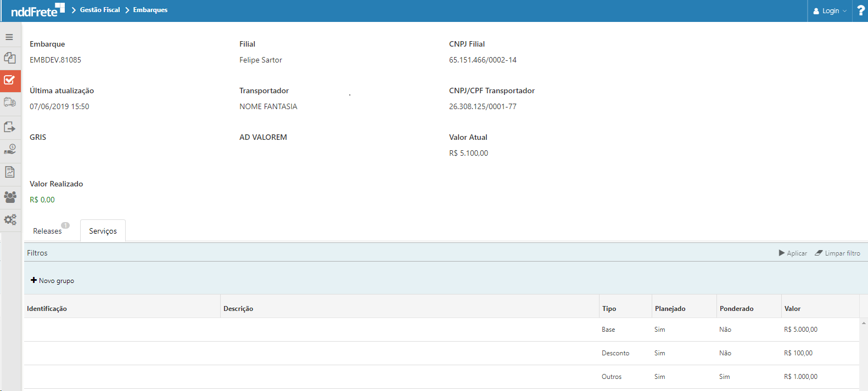Screen dimensions: 868x391
Task: Click the export arrow sidebar icon
Action: (x=10, y=127)
